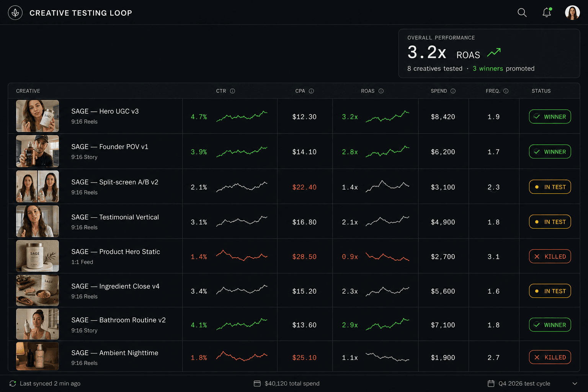Open Founder POV v1 thumbnail
588x392 pixels.
pos(38,151)
